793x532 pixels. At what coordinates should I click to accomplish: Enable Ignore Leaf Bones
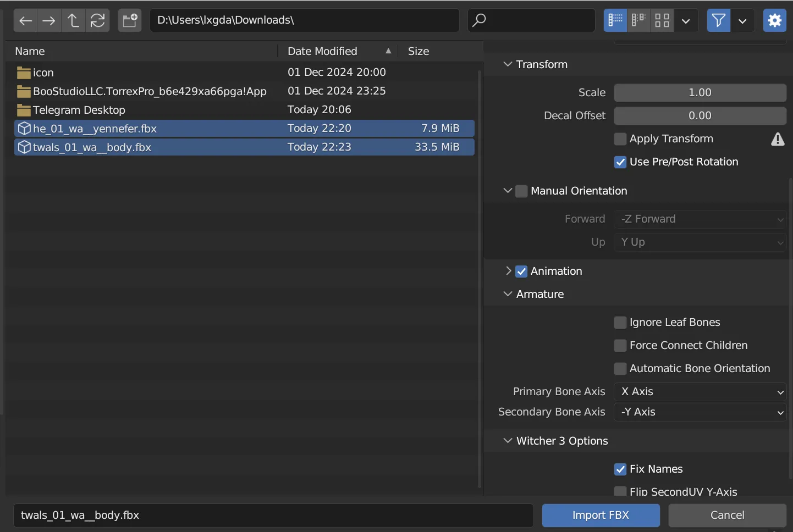point(620,323)
